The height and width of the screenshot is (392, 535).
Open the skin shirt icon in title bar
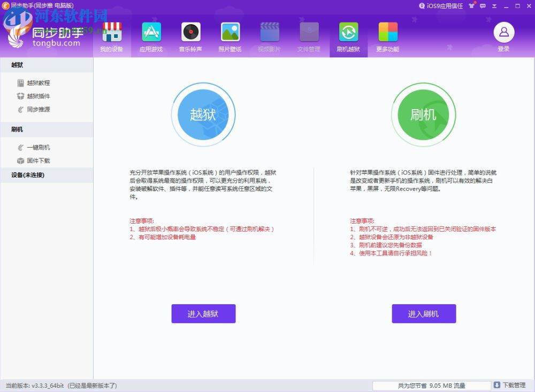coord(471,6)
